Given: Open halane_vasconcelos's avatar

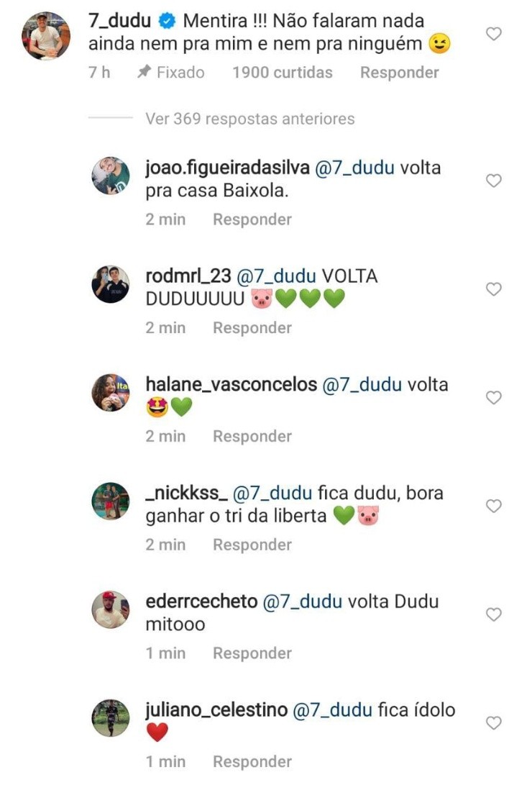Looking at the screenshot, I should tap(111, 392).
